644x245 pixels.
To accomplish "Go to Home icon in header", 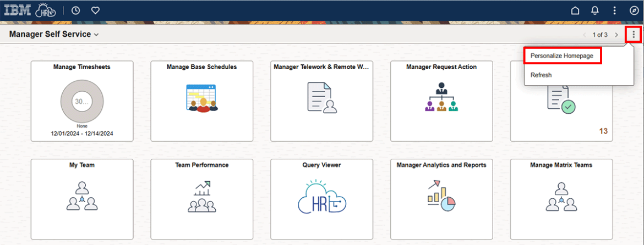I will [575, 10].
